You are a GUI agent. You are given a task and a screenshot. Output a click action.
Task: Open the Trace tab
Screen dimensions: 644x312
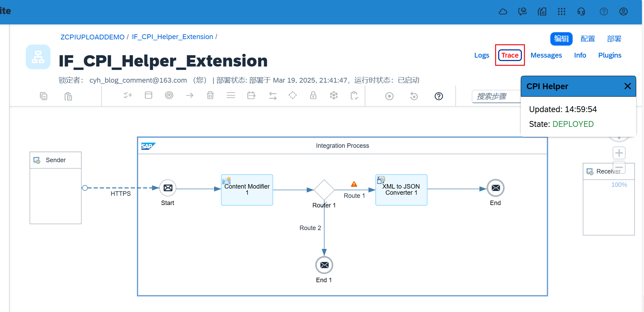[510, 55]
